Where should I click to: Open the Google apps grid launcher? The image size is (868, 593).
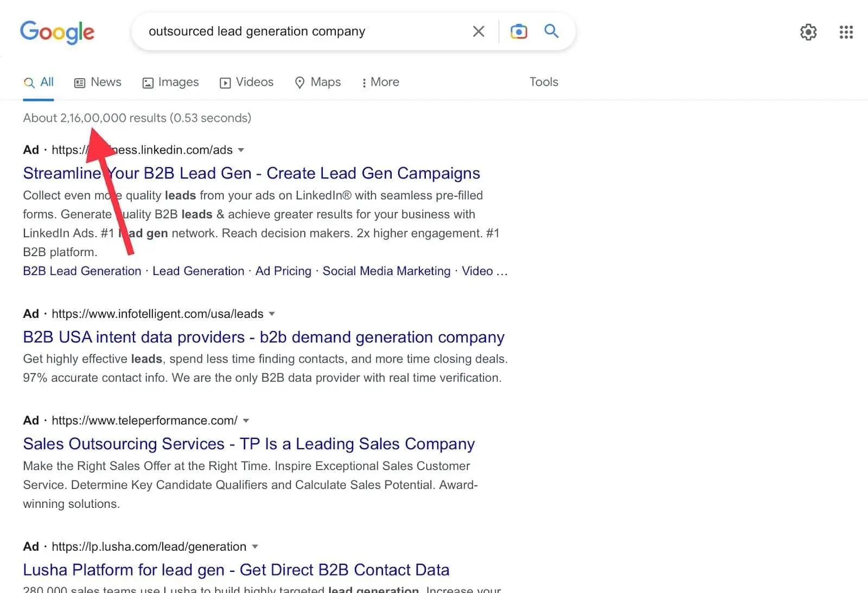(x=846, y=32)
